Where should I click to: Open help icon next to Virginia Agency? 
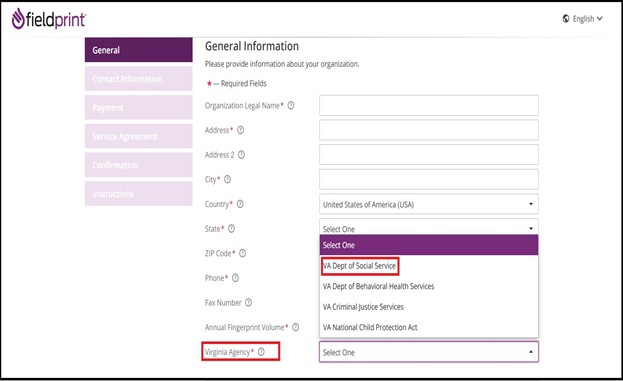click(x=261, y=352)
